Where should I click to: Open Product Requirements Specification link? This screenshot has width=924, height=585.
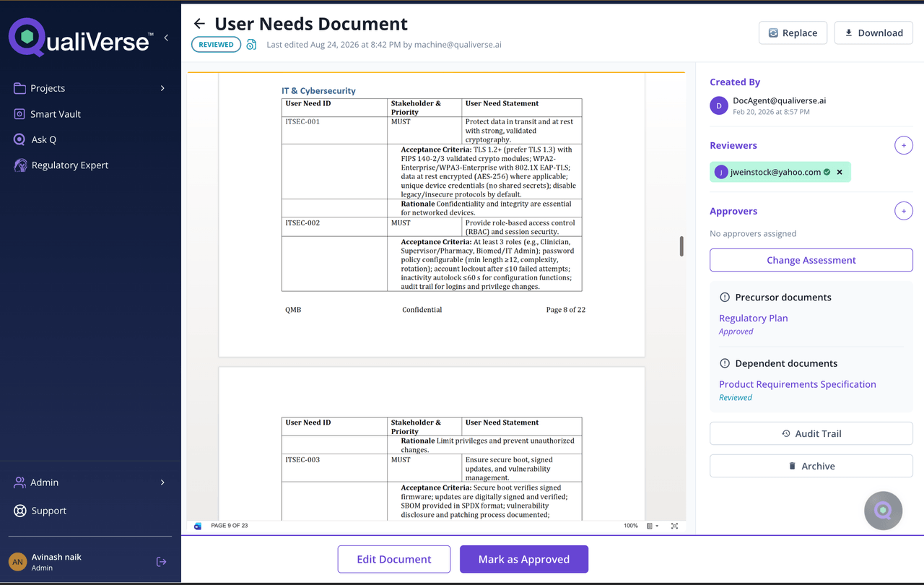(x=798, y=384)
